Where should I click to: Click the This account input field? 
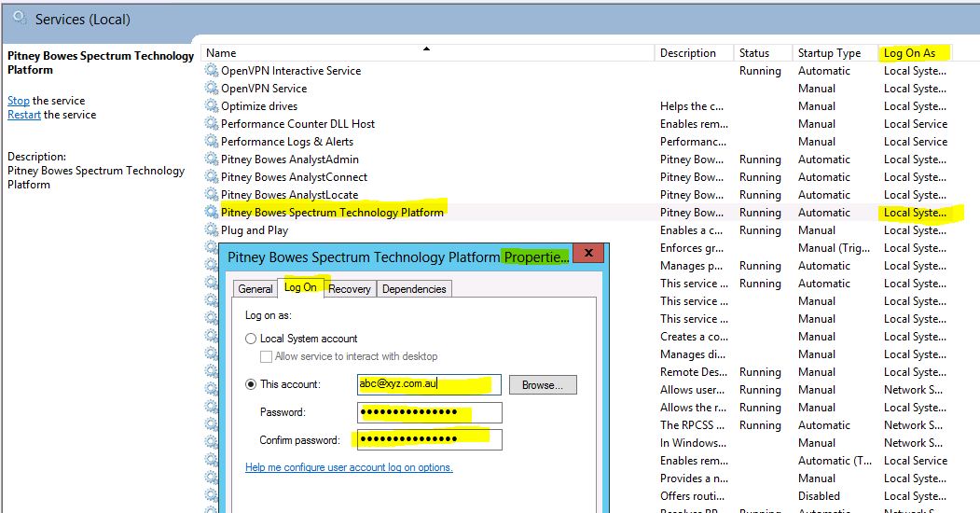pyautogui.click(x=429, y=384)
